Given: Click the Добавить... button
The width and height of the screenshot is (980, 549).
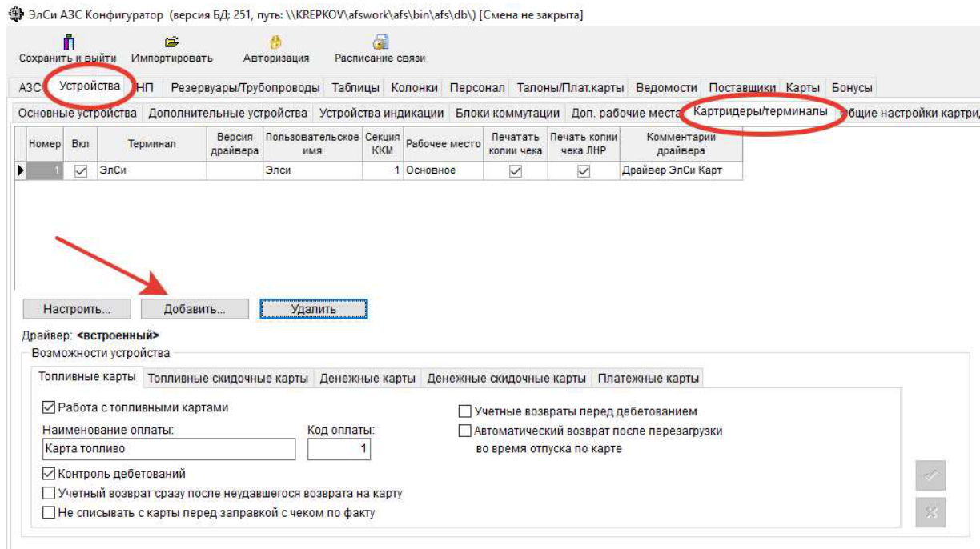Looking at the screenshot, I should pyautogui.click(x=195, y=309).
